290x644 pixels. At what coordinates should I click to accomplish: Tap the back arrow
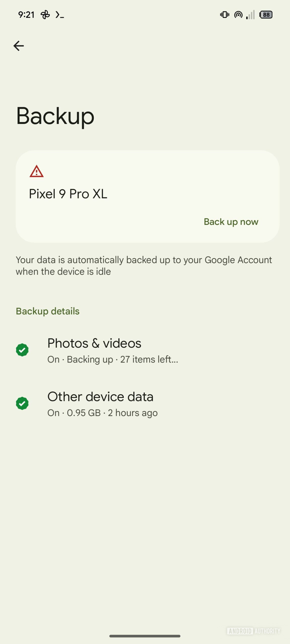click(19, 46)
